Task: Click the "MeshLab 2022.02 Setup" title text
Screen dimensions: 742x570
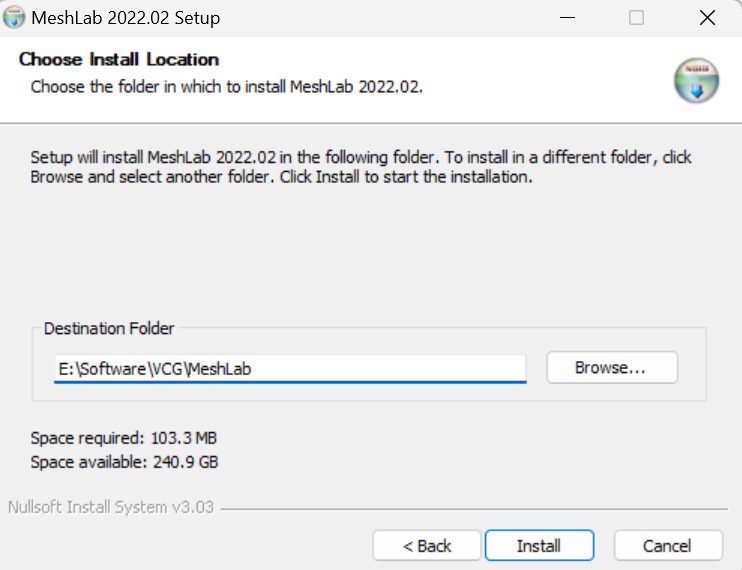Action: click(x=126, y=18)
